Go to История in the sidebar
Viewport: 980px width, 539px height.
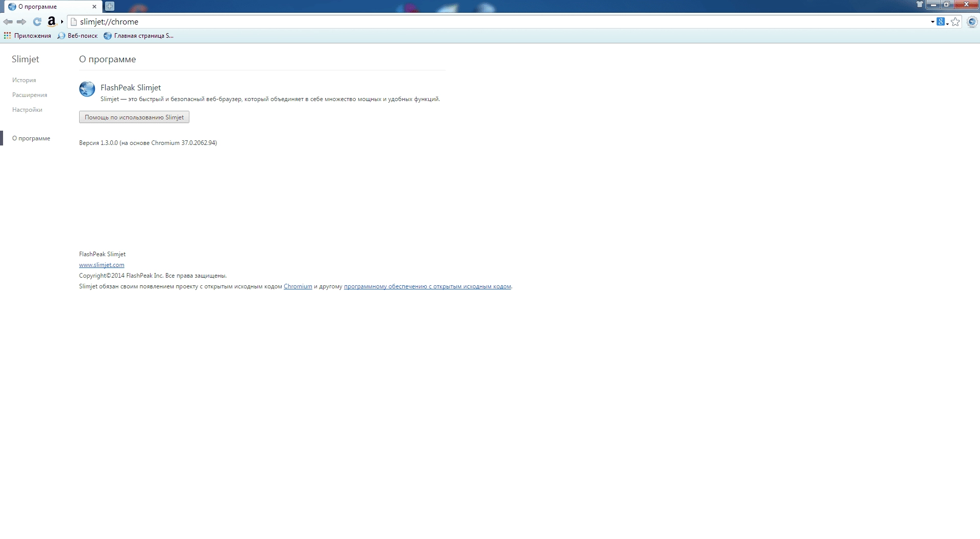(24, 80)
